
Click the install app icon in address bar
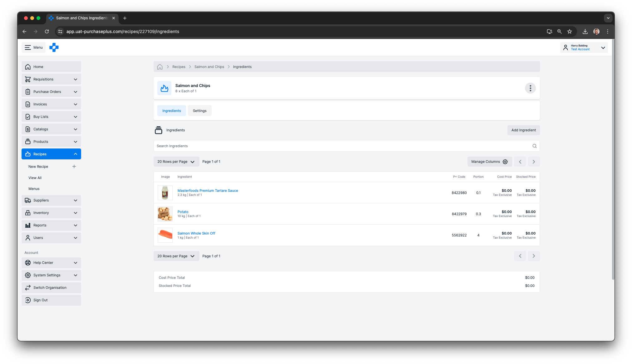coord(550,32)
